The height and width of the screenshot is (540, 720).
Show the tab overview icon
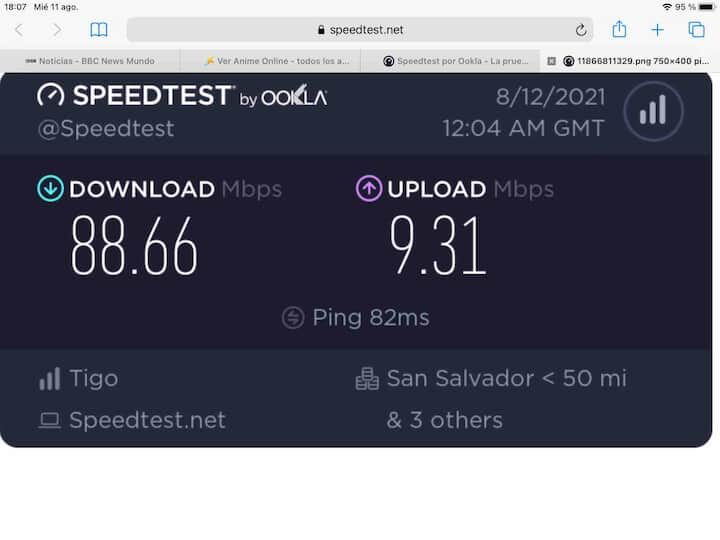pyautogui.click(x=696, y=30)
